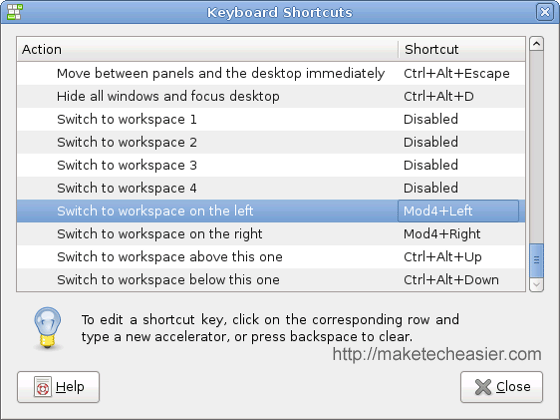Image resolution: width=560 pixels, height=420 pixels.
Task: Click the scrollbar down arrow
Action: tap(536, 285)
